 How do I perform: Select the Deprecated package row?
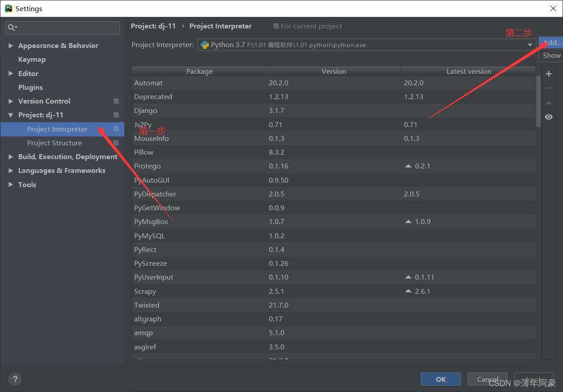coord(334,97)
